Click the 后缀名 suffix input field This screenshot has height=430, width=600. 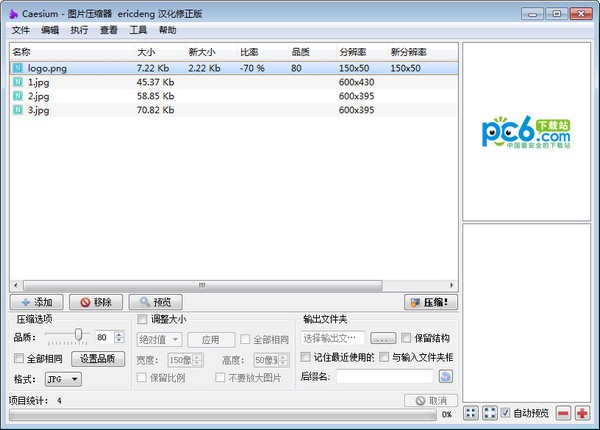coord(384,377)
